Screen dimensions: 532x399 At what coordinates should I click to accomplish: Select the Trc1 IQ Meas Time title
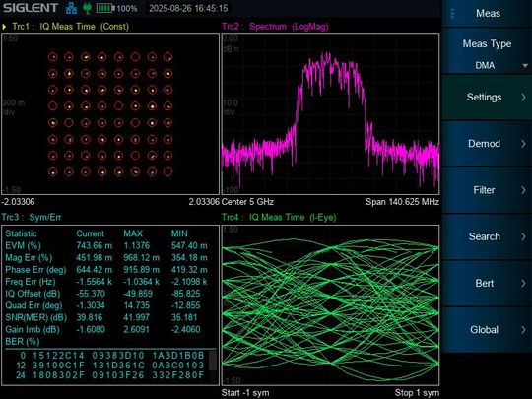click(71, 27)
